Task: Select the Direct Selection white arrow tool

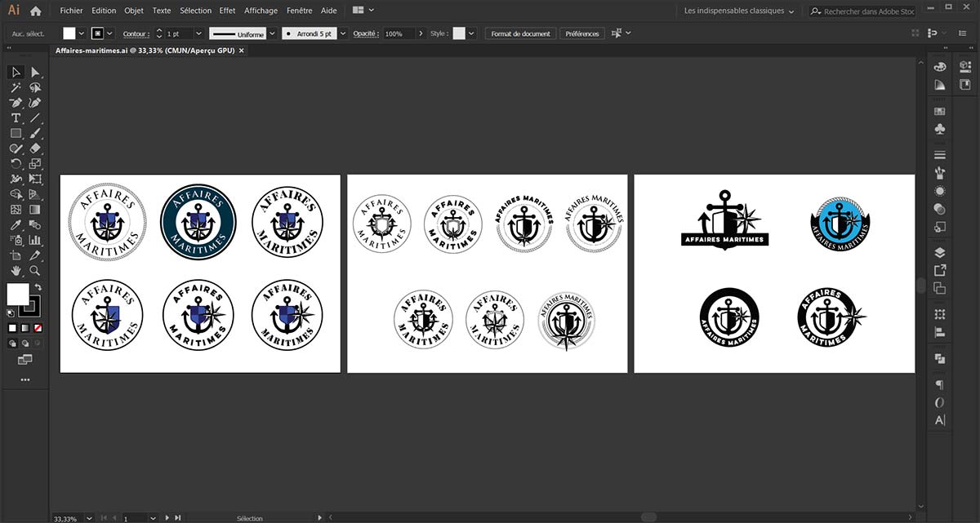Action: [35, 73]
